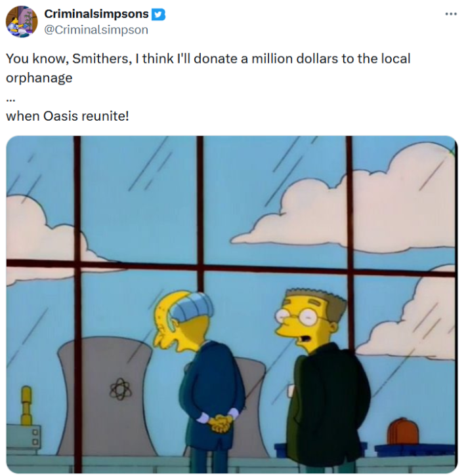This screenshot has height=476, width=466.
Task: Click Burns' clasped hands behind his back
Action: coord(220,423)
